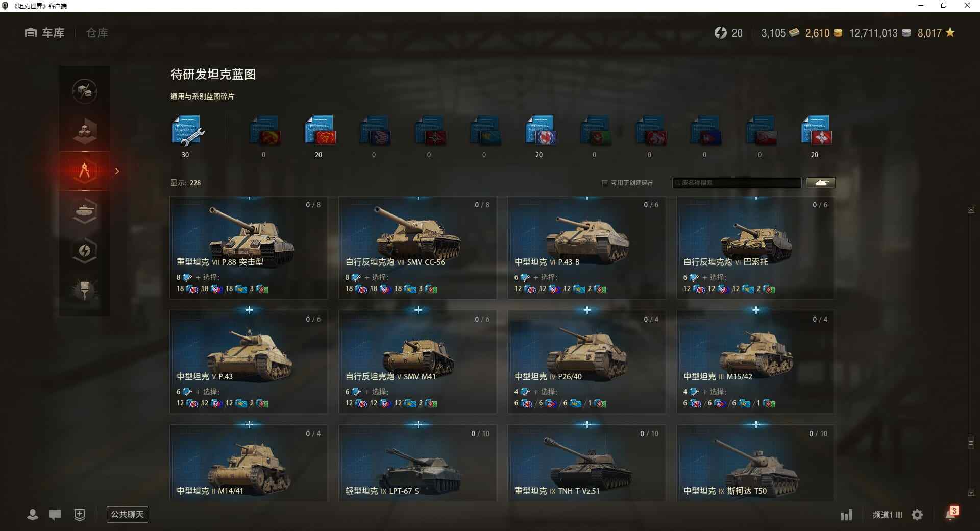The height and width of the screenshot is (531, 980).
Task: Click the 频道1 channel selector
Action: pyautogui.click(x=887, y=515)
